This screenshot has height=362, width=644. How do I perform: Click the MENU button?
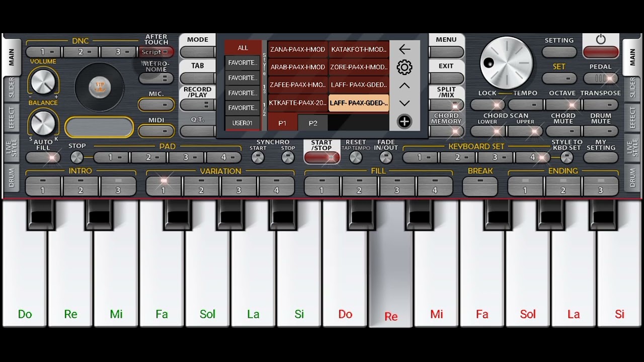(446, 52)
